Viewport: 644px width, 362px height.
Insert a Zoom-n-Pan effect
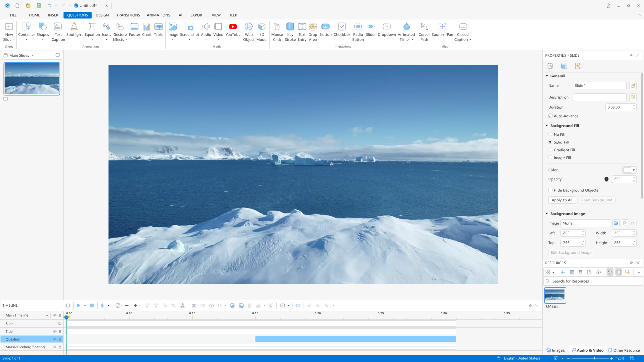click(442, 30)
